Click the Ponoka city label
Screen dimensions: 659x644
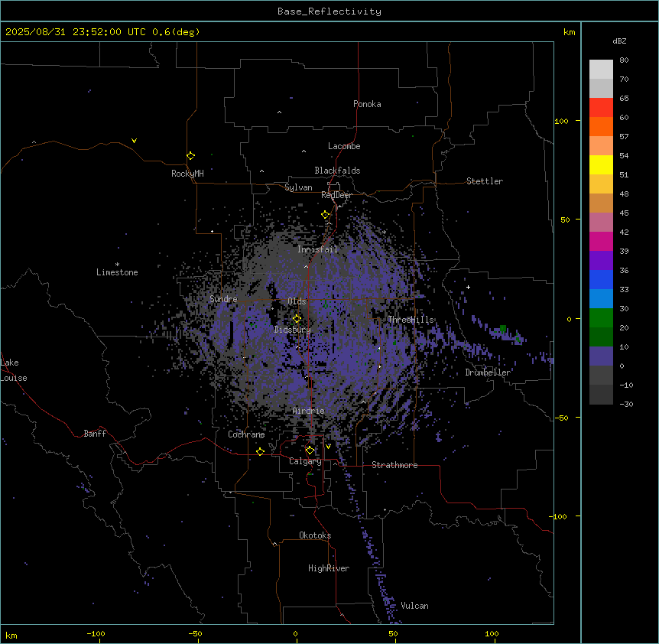(x=367, y=104)
